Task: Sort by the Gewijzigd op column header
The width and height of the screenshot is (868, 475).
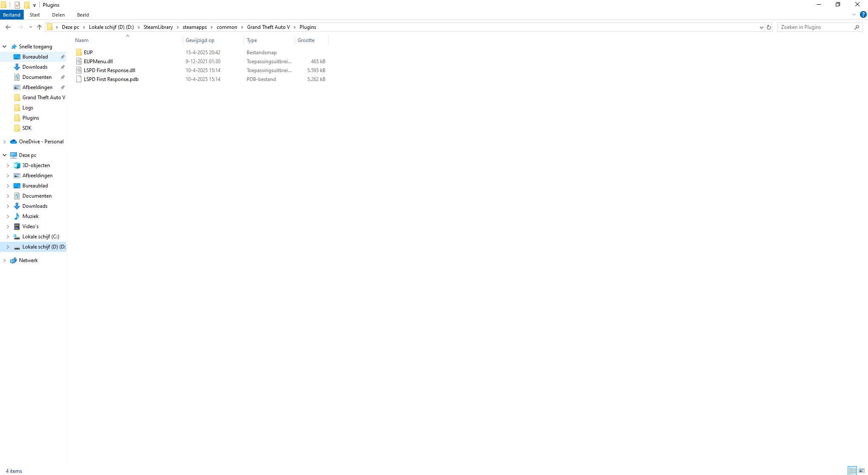Action: [200, 40]
